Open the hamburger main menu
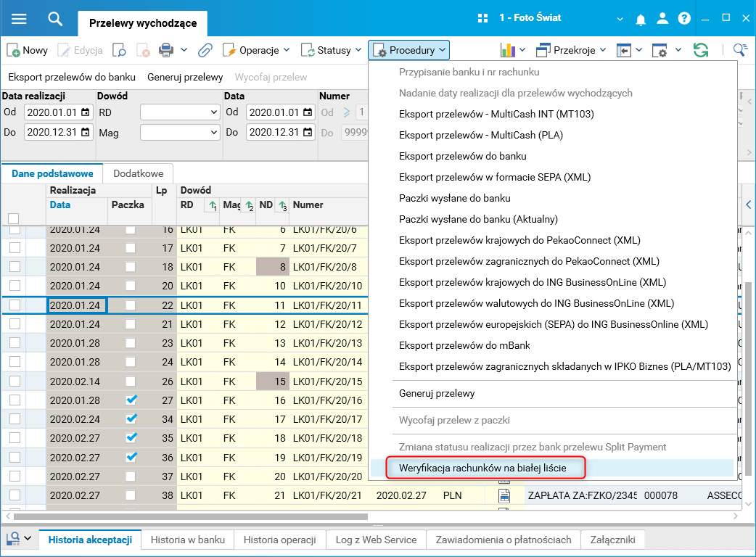 tap(19, 19)
